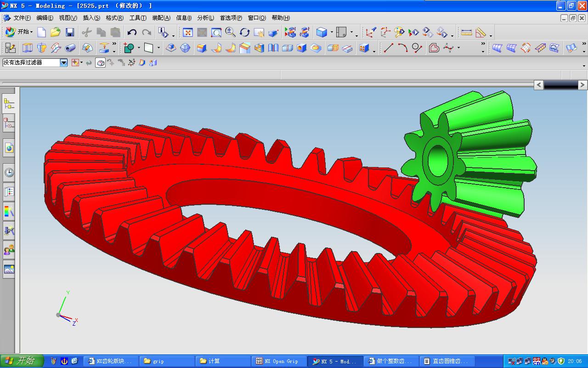Click the Revolve feature icon
The image size is (588, 368).
42,48
